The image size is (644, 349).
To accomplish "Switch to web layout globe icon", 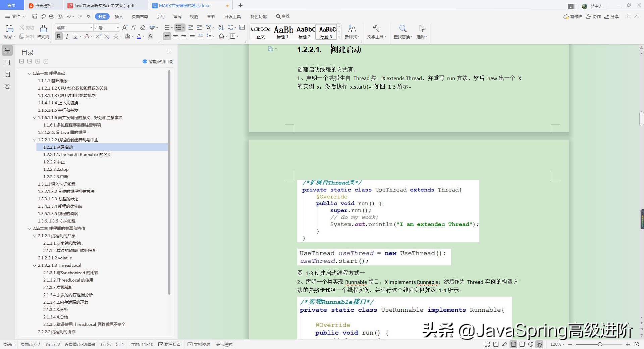I will 531,344.
